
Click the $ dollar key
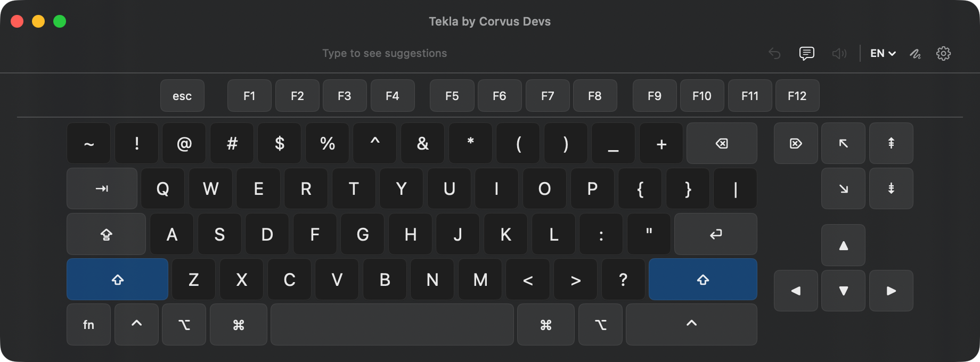pos(279,143)
